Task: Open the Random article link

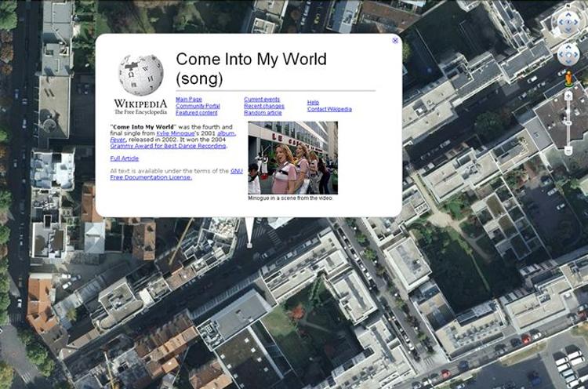Action: [x=263, y=112]
